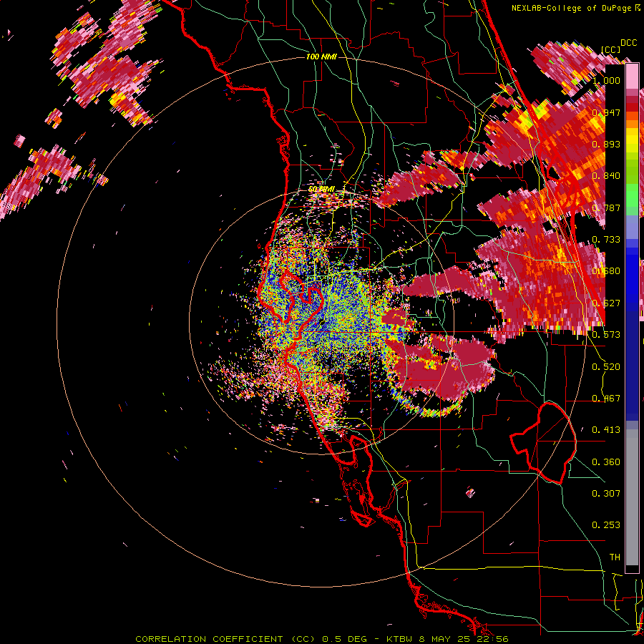Click the [CC] legend header
The width and height of the screenshot is (644, 644).
click(x=610, y=49)
